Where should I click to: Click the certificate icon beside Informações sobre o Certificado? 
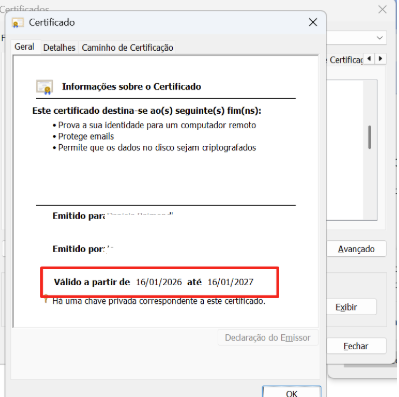pyautogui.click(x=45, y=87)
